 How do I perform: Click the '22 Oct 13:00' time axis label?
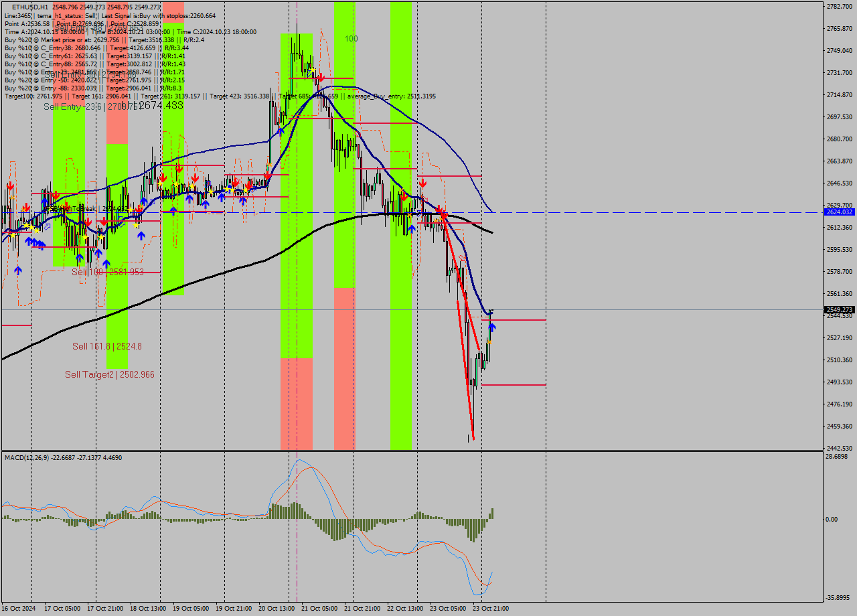(x=405, y=609)
